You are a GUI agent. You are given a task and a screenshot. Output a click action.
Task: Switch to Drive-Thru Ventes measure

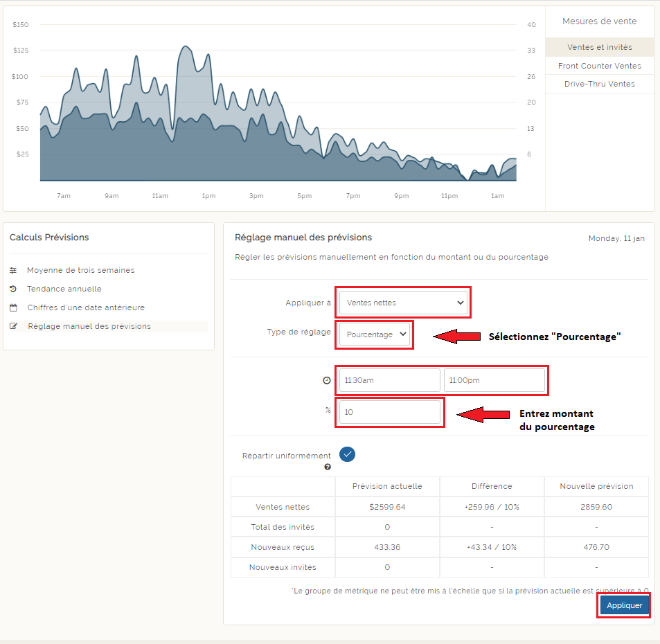click(x=599, y=84)
